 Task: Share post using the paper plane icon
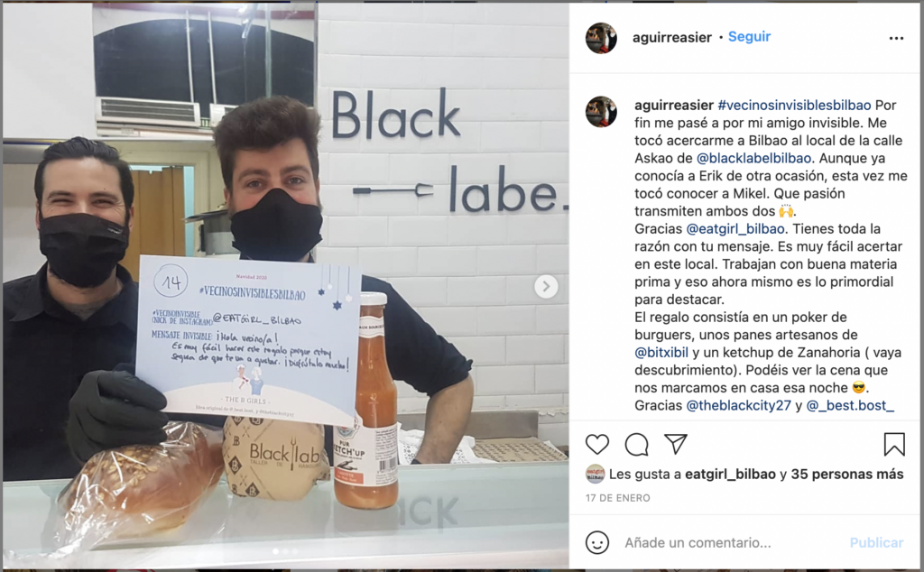(x=676, y=444)
